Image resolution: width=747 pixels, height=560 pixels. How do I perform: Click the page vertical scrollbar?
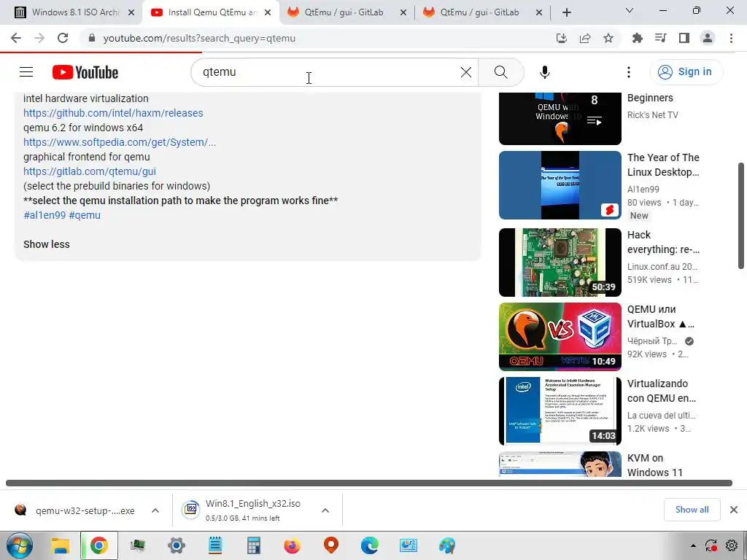click(741, 216)
